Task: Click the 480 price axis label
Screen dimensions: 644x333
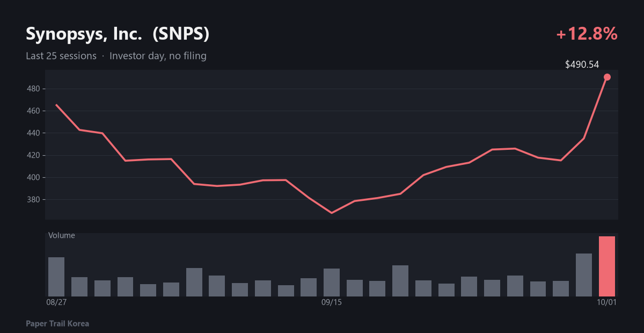Action: 34,89
